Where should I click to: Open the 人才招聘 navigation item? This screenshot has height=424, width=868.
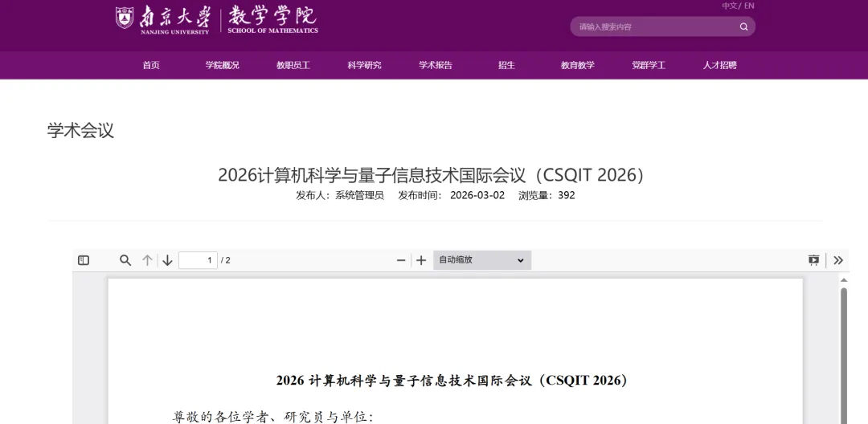point(719,65)
